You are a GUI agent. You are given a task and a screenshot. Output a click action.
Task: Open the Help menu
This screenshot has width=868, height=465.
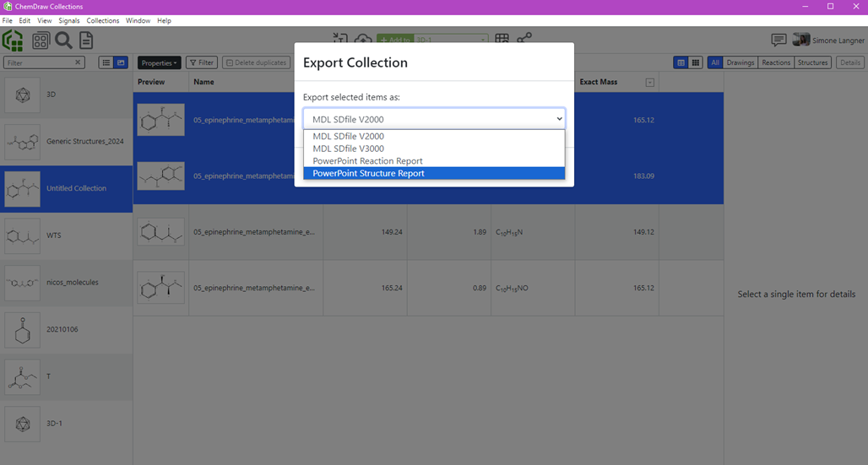(164, 20)
